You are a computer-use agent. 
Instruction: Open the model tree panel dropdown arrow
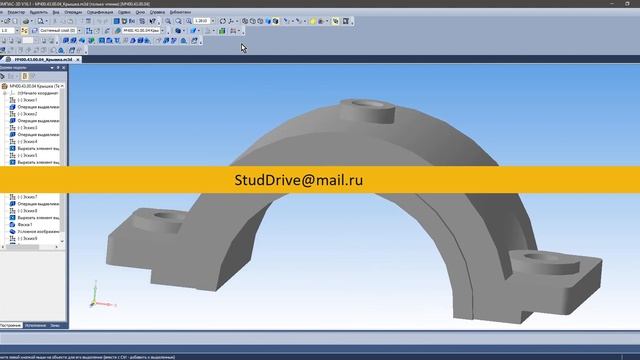(x=52, y=67)
